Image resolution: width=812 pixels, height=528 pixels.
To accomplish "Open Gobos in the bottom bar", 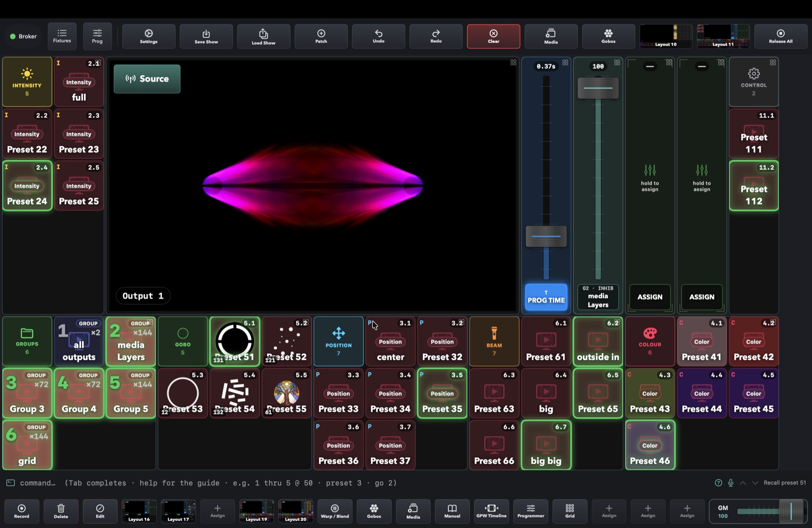I will click(x=374, y=511).
